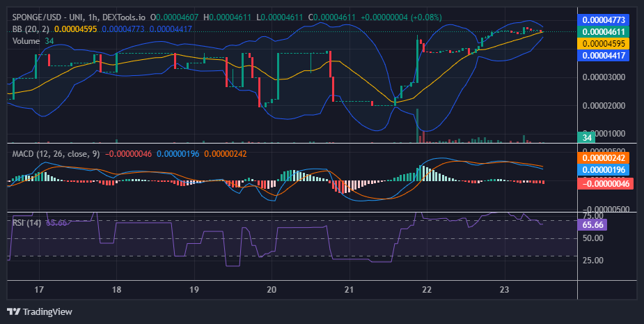Click the red −0.00000046 histogram value tag
This screenshot has width=644, height=324.
[x=606, y=183]
